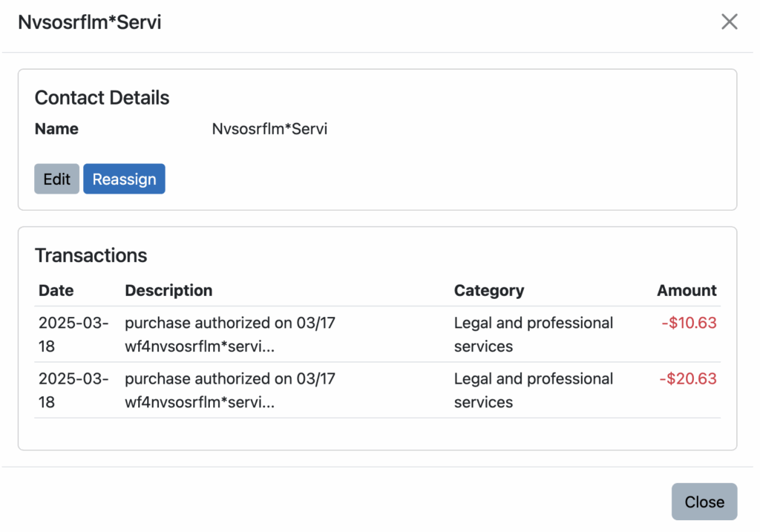Select the -$20.63 amount cell
760x532 pixels.
pyautogui.click(x=688, y=378)
